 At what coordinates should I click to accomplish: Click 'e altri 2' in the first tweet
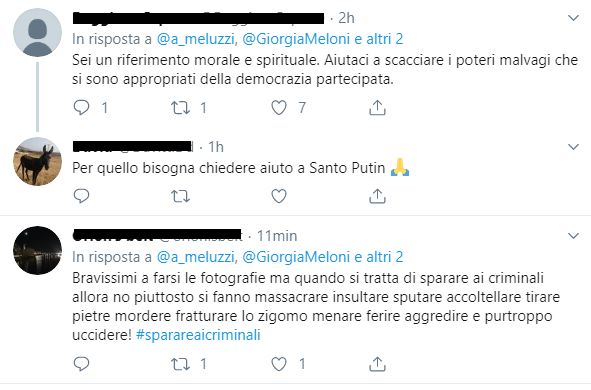(379, 39)
